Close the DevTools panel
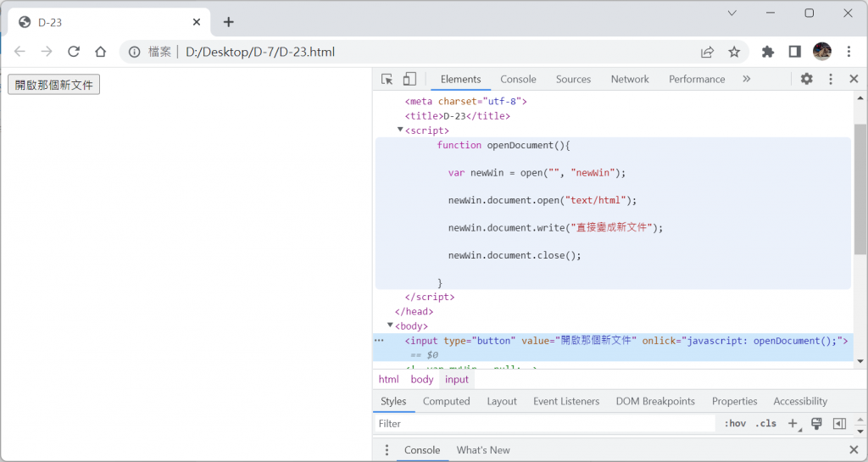868x462 pixels. click(x=854, y=79)
